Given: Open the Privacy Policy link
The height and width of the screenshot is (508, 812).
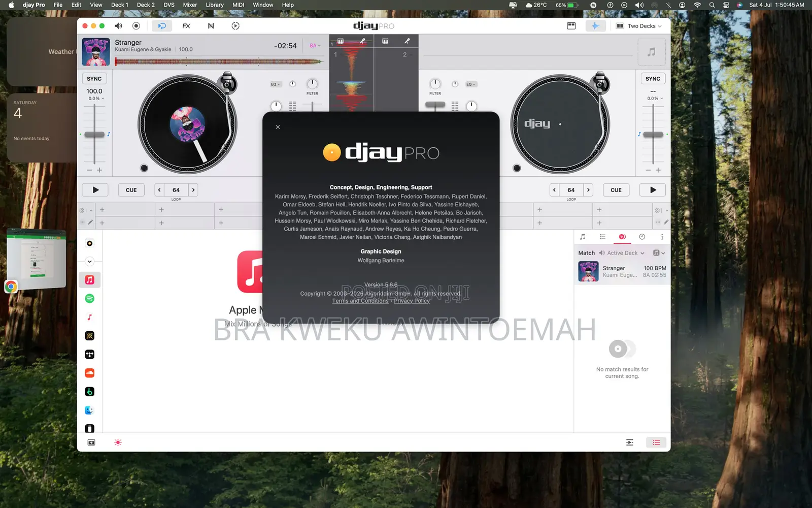Looking at the screenshot, I should (412, 301).
